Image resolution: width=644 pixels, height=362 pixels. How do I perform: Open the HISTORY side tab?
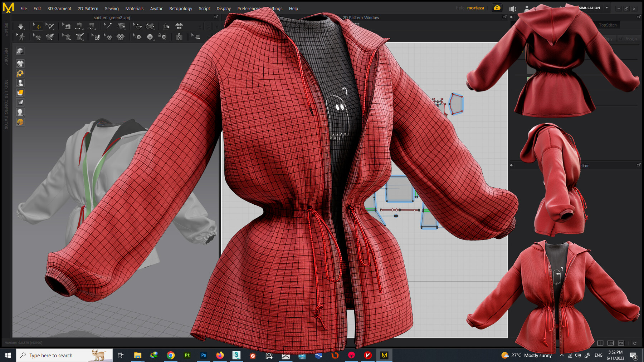click(x=6, y=56)
